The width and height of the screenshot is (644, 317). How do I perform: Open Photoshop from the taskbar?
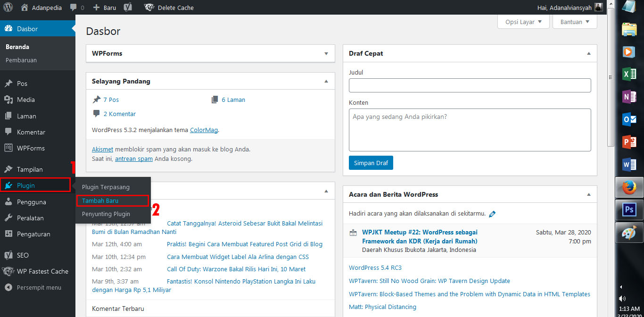click(x=629, y=210)
